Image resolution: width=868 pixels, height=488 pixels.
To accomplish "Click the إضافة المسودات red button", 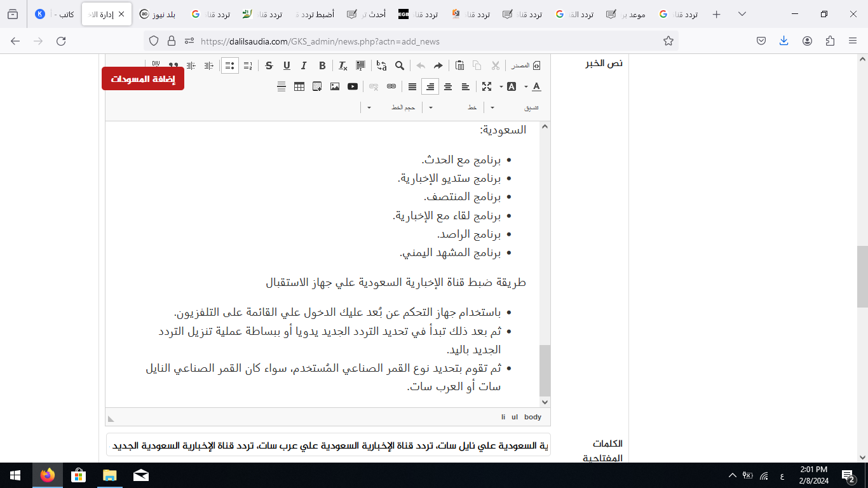I will 143,79.
